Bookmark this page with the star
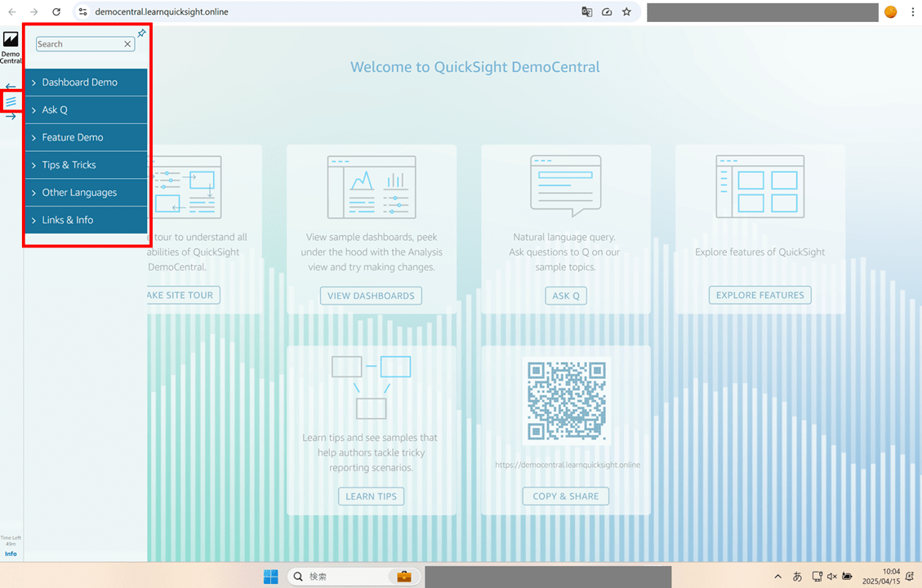The height and width of the screenshot is (588, 922). pos(627,11)
